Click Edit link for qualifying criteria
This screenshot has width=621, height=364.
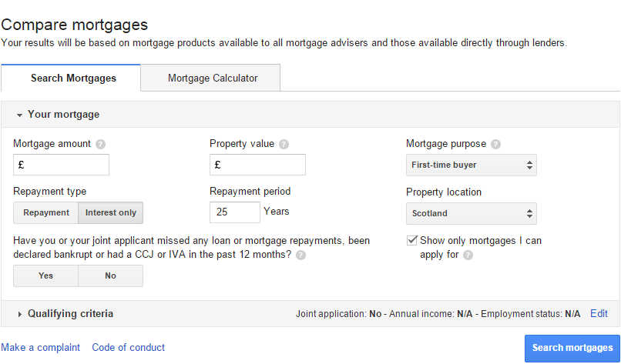tap(599, 314)
